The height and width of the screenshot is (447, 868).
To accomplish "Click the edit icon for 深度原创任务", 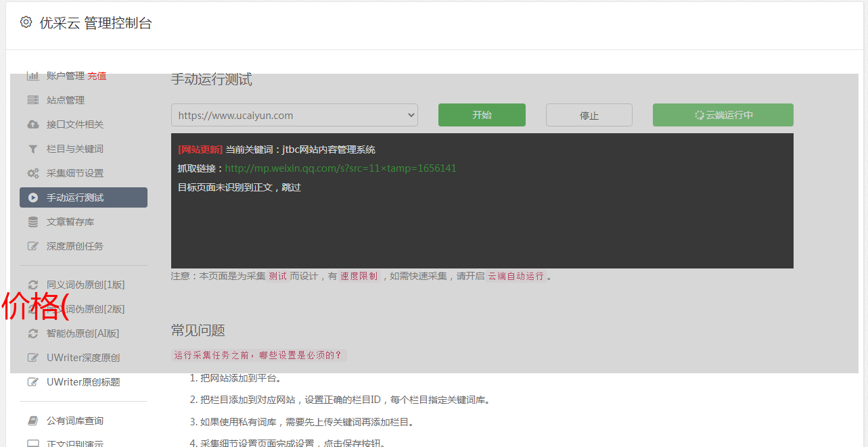I will click(x=32, y=246).
